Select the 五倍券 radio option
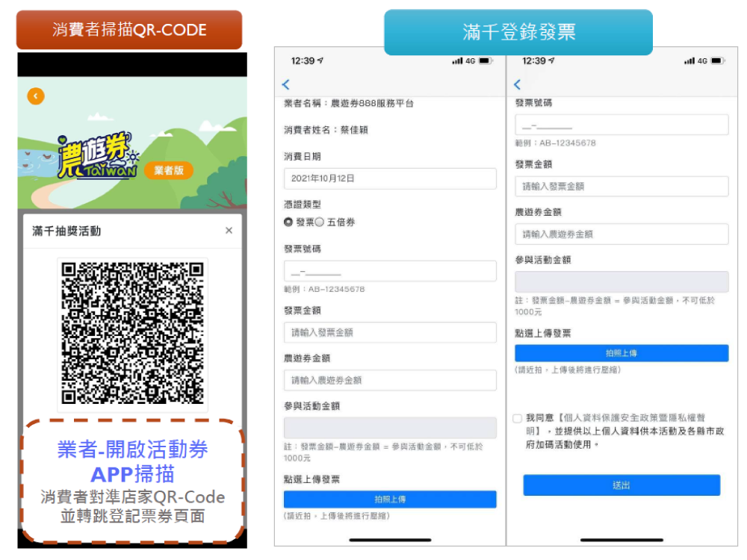 click(320, 222)
